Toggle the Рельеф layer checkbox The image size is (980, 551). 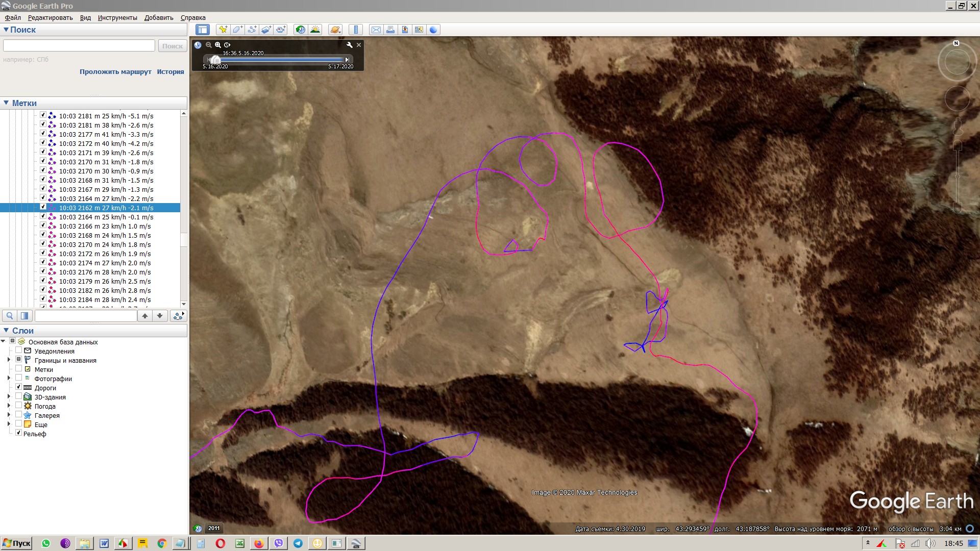coord(19,433)
